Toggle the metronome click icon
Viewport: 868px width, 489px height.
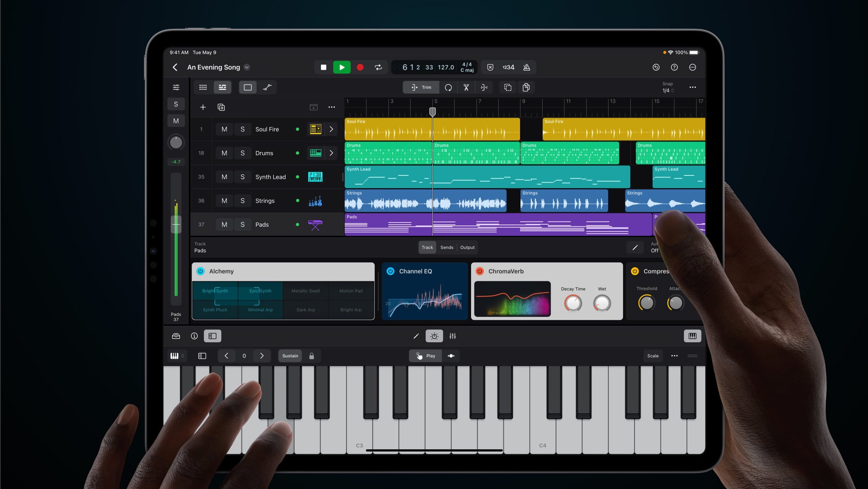pos(527,67)
